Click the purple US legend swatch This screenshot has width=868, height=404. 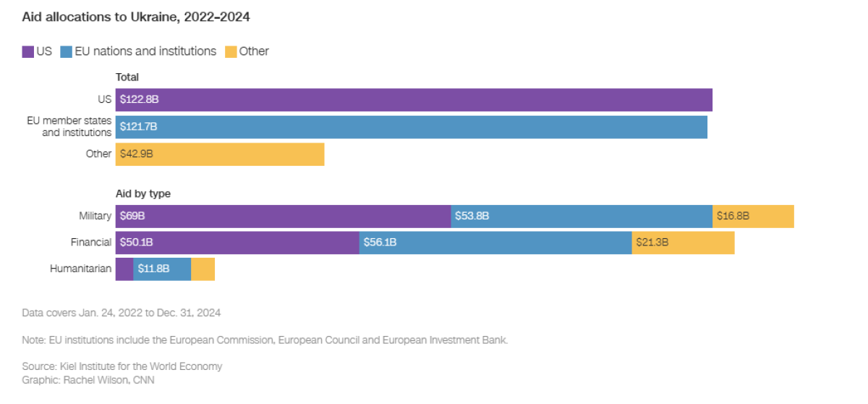(x=28, y=51)
